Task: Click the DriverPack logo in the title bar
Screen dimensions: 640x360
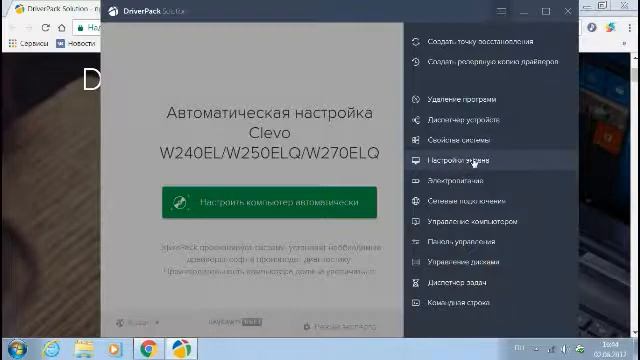Action: pyautogui.click(x=113, y=11)
